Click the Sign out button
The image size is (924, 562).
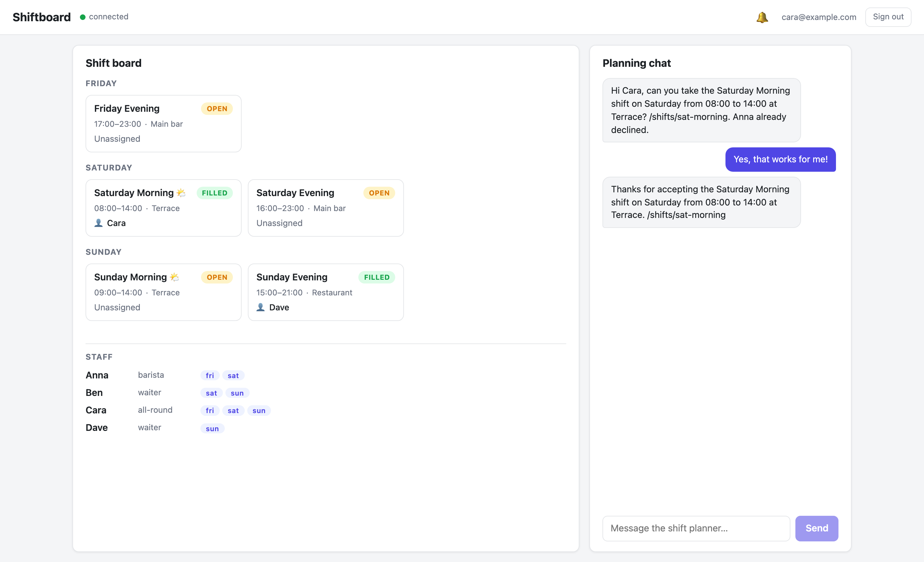pyautogui.click(x=888, y=17)
